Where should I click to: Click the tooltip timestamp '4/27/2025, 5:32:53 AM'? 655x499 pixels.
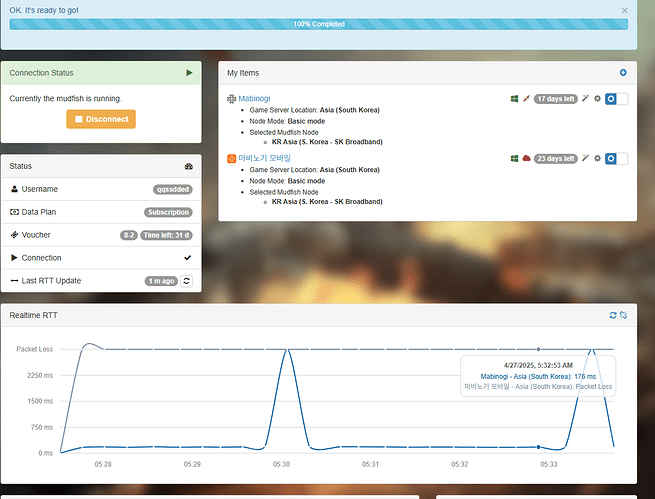click(x=538, y=365)
